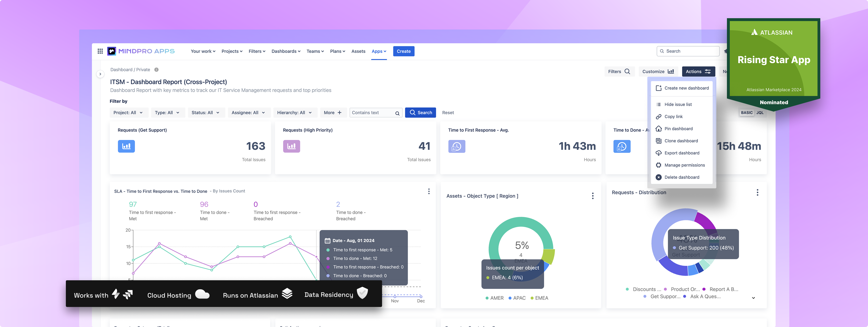
Task: Click the Customize button
Action: point(658,72)
